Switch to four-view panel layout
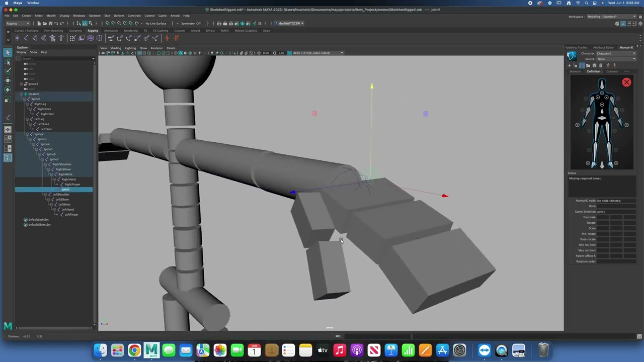This screenshot has height=362, width=644. point(8,139)
